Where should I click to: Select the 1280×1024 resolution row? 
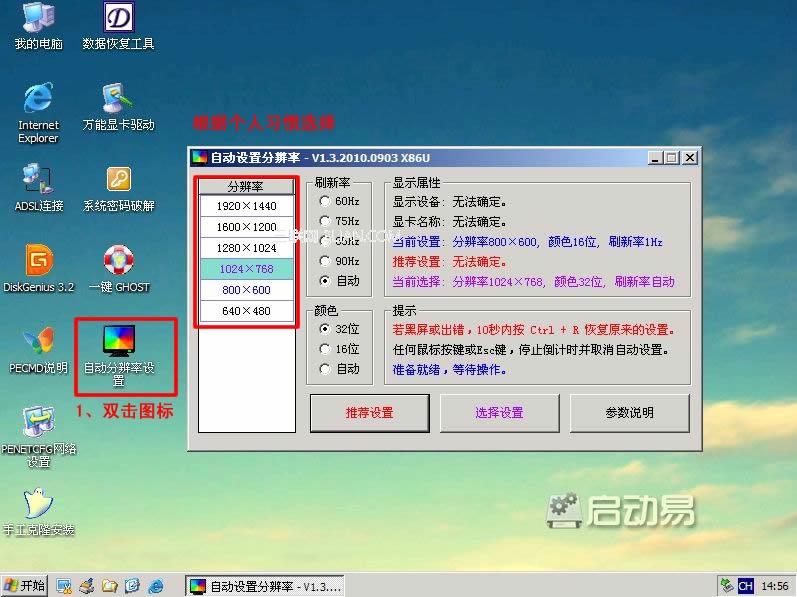(x=247, y=248)
